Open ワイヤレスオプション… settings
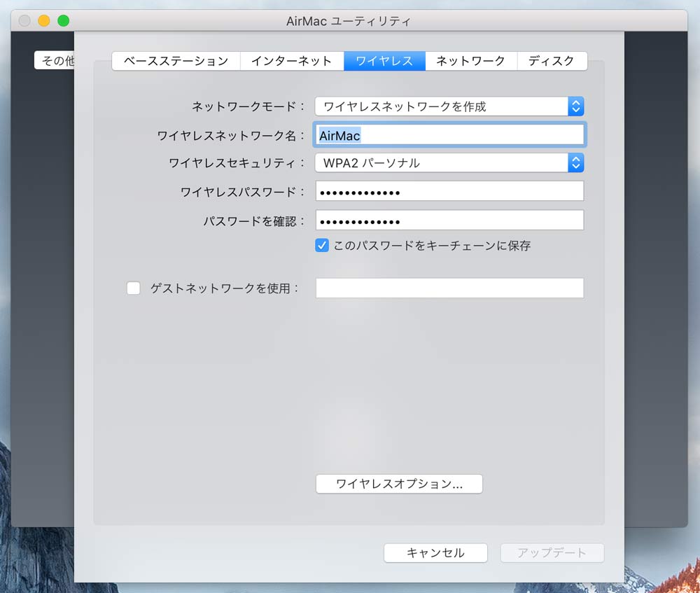Screen dimensions: 700x593 coord(399,484)
